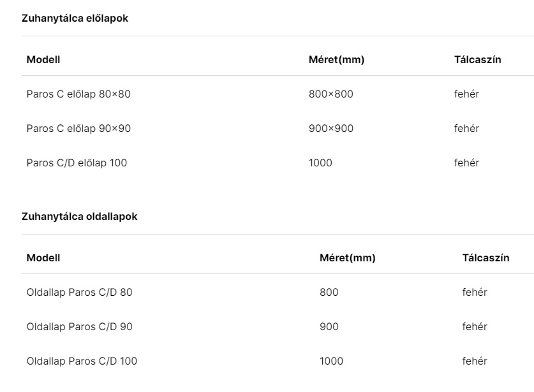Click the "Zuhanytálca előlapok" section heading
Image resolution: width=534 pixels, height=392 pixels.
75,18
